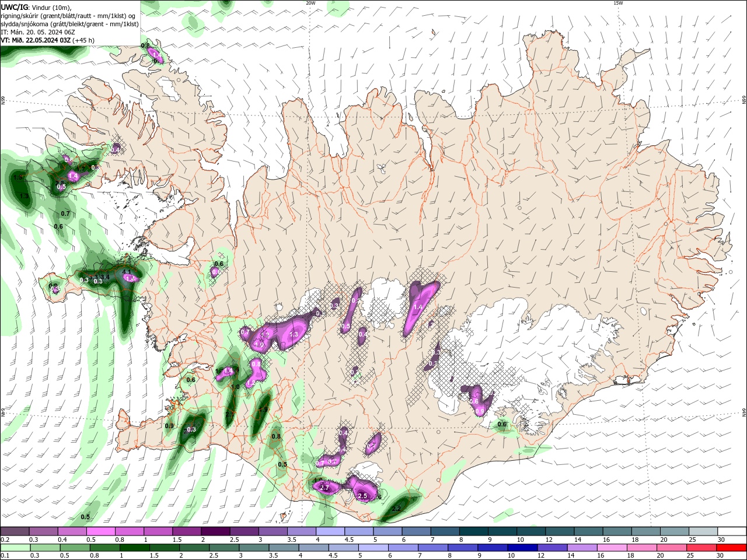This screenshot has height=560, width=747.
Task: Pick the bright red swatch labelled 30 in the bottom legend row
Action: coord(731,548)
